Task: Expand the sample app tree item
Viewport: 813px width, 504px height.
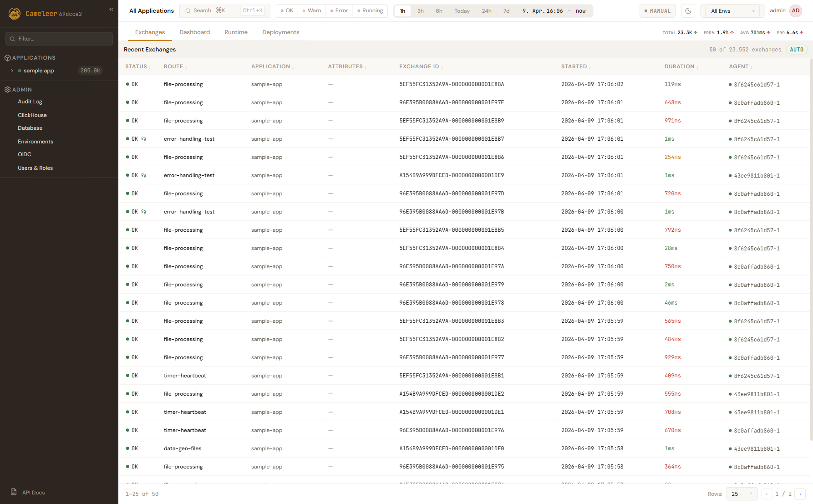Action: tap(12, 71)
